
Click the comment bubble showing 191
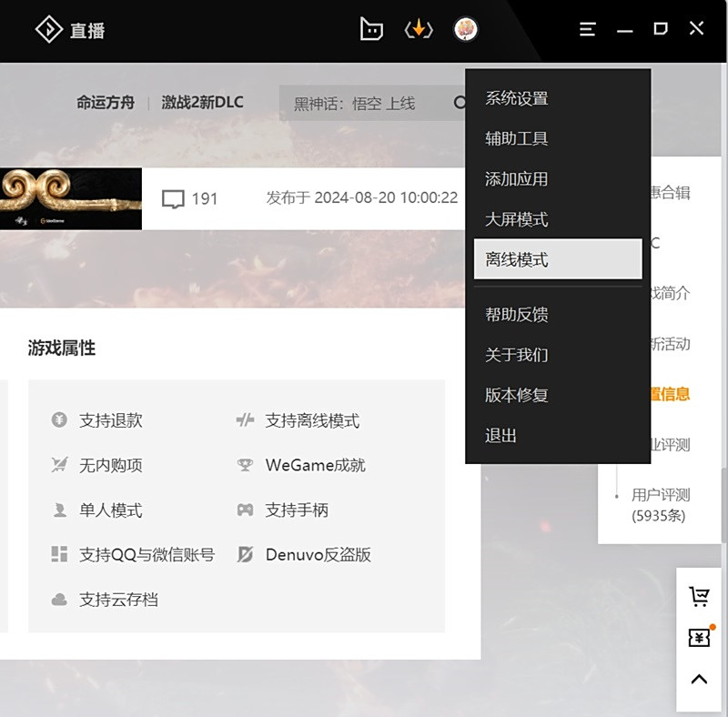[175, 199]
